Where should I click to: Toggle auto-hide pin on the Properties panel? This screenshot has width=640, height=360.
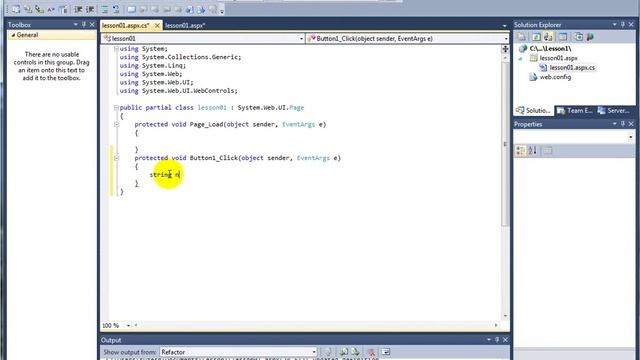click(623, 124)
